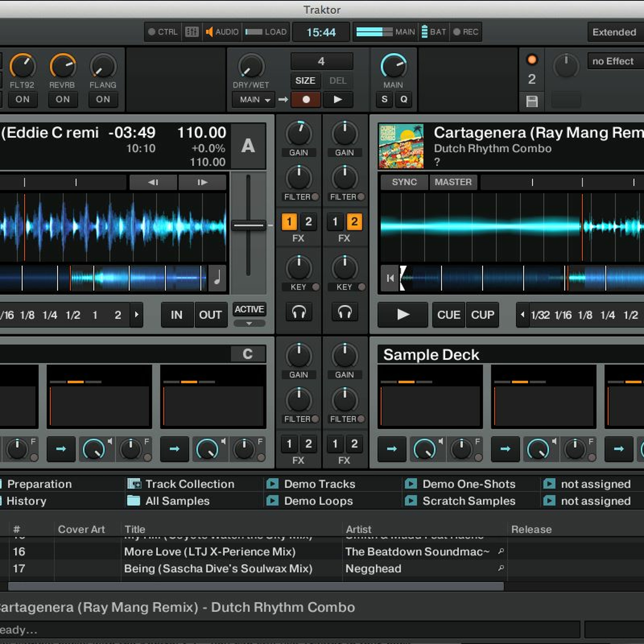Click CUE button on deck B

[448, 315]
